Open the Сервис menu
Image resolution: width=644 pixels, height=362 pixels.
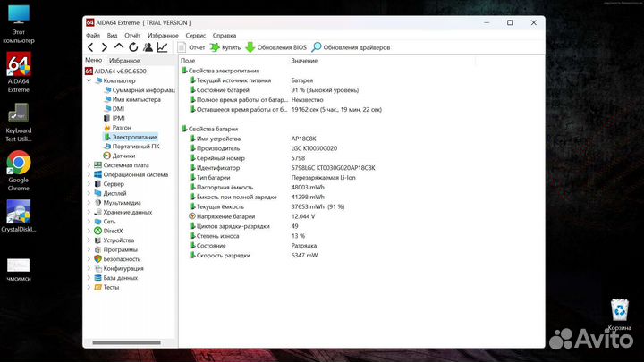tap(196, 35)
